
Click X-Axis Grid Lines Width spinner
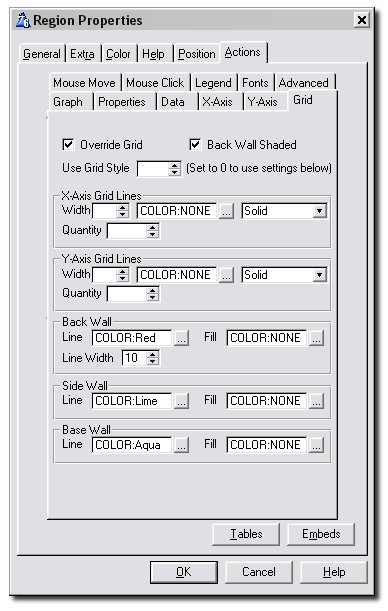click(123, 211)
